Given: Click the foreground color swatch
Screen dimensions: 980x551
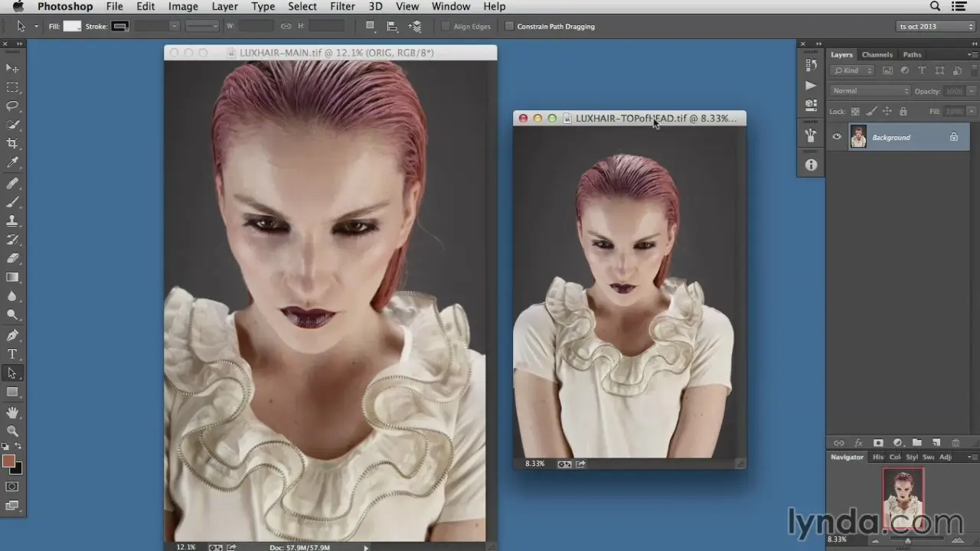Looking at the screenshot, I should [x=8, y=461].
